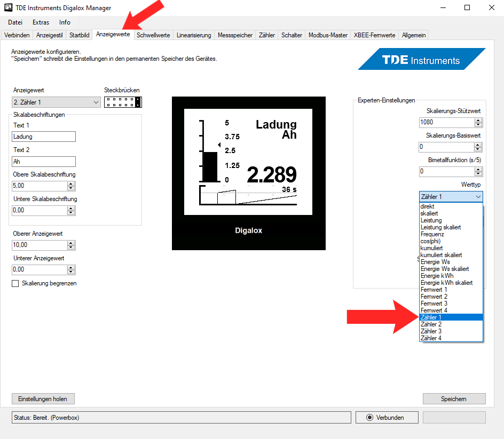The width and height of the screenshot is (504, 439).
Task: Open the Extras menu
Action: click(x=41, y=22)
